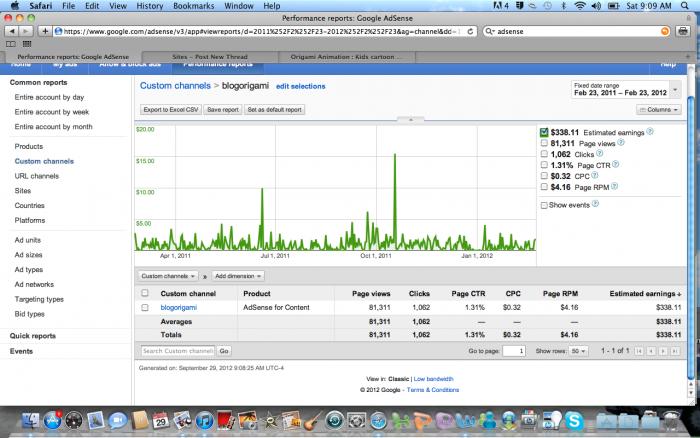
Task: Open Skype from the Dock
Action: point(574,421)
